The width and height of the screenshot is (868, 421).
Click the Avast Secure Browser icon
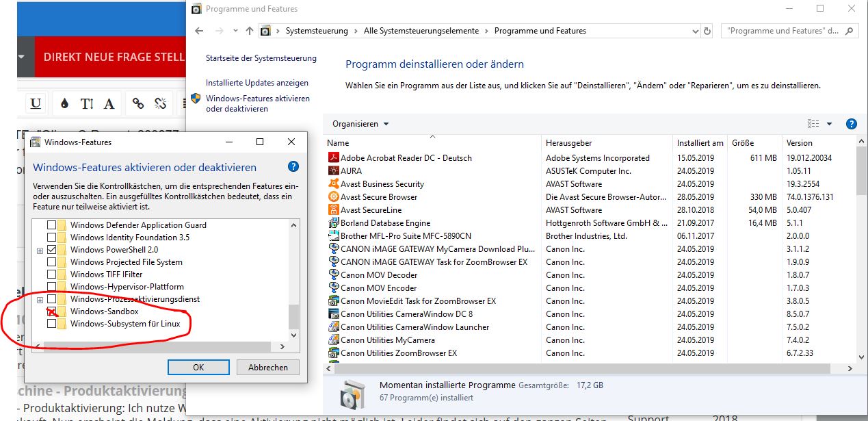coord(334,196)
